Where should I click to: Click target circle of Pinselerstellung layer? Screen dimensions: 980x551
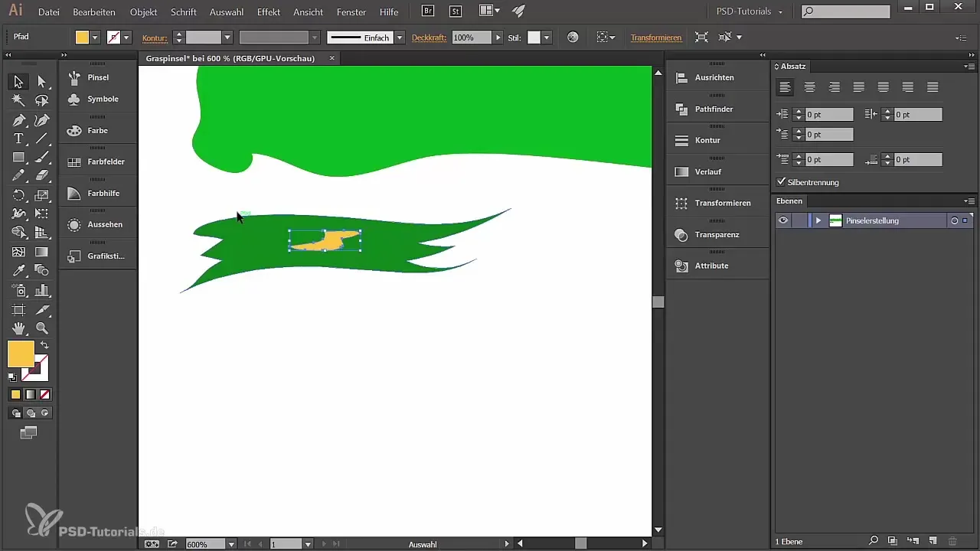pos(954,220)
